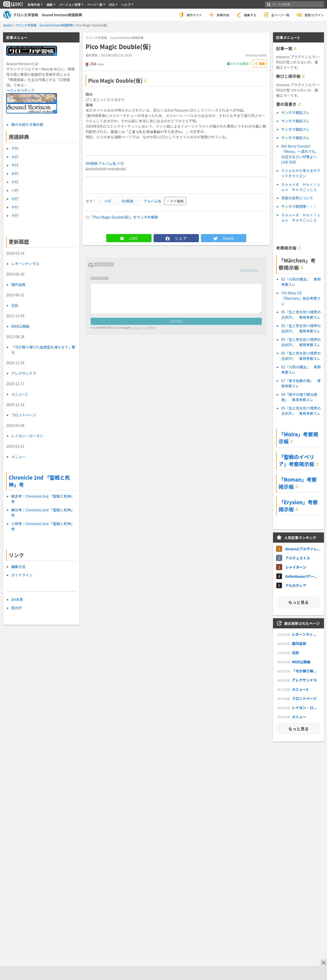
Task: Open 7th Story CD Marchen 総合考察スレ
Action: tap(301, 298)
